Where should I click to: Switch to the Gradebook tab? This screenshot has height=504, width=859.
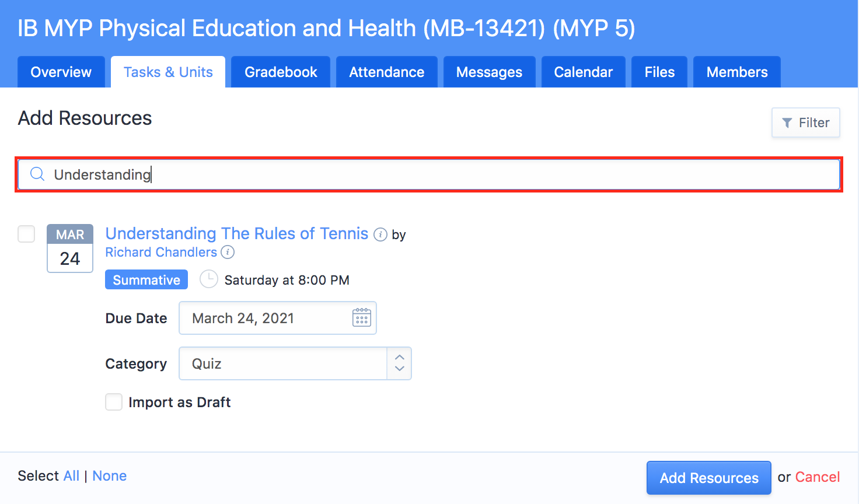281,72
